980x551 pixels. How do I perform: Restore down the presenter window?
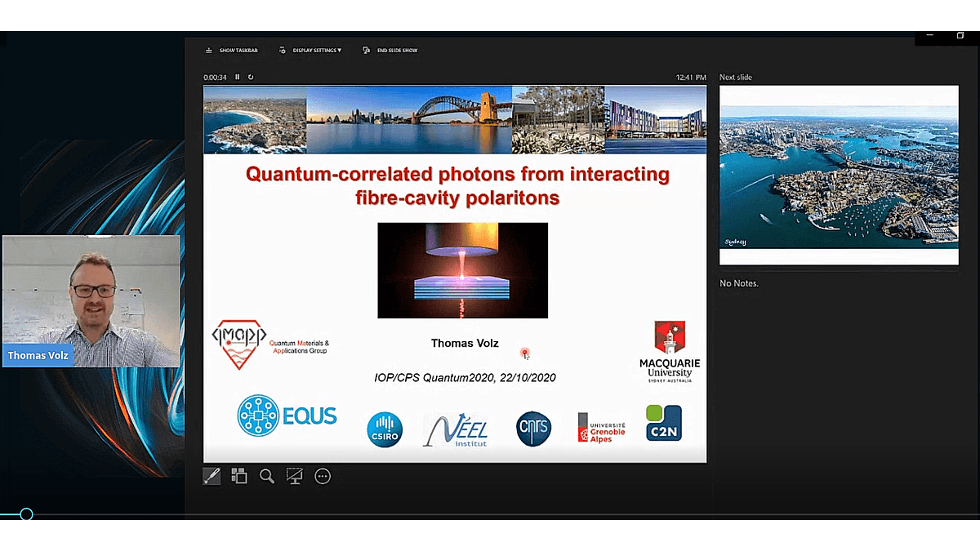(x=960, y=36)
